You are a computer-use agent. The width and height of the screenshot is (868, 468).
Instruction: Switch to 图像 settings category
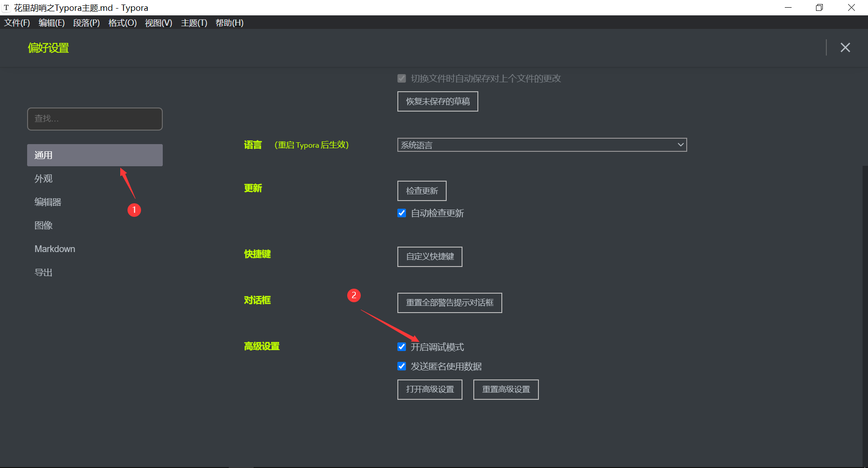click(95, 225)
